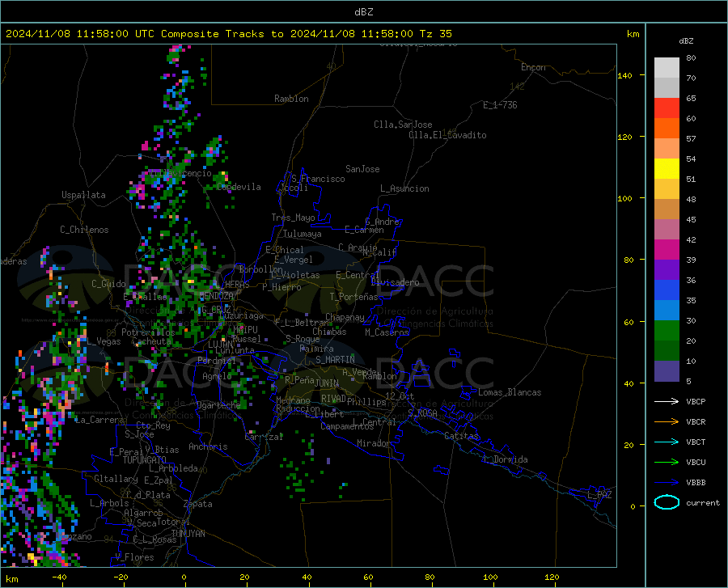Viewport: 728px width, 588px height.
Task: Click the 'Zapata' map label
Action: (198, 504)
